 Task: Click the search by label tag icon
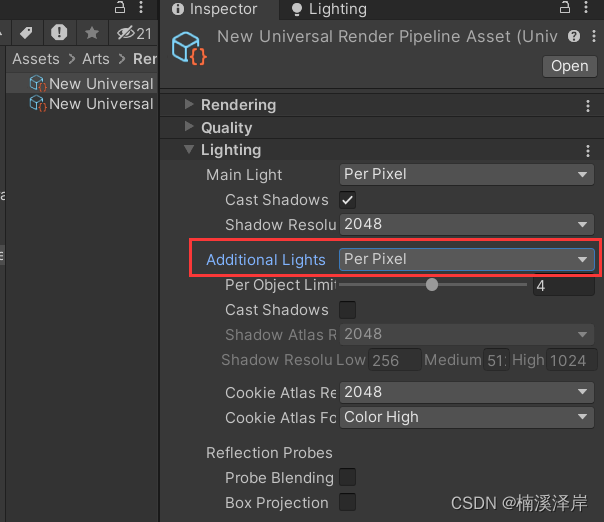(26, 33)
